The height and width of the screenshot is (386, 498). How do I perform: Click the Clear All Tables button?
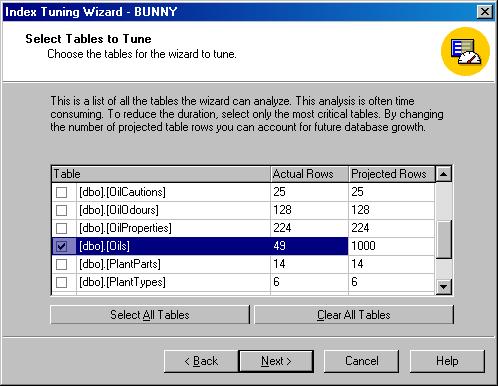pyautogui.click(x=354, y=315)
